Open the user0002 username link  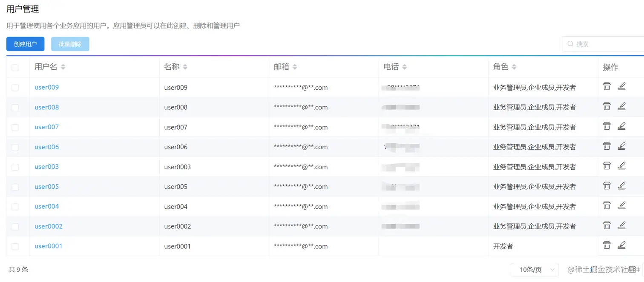pyautogui.click(x=49, y=226)
